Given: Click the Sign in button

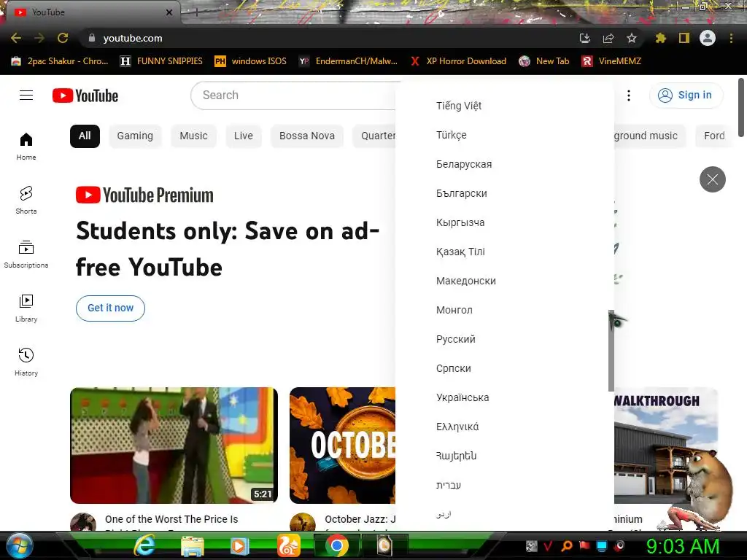Looking at the screenshot, I should coord(686,96).
